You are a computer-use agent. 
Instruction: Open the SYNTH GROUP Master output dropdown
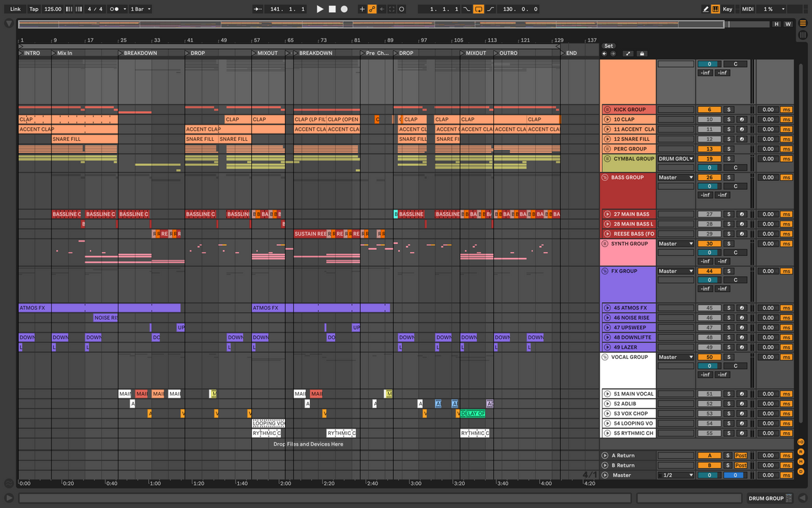[675, 244]
